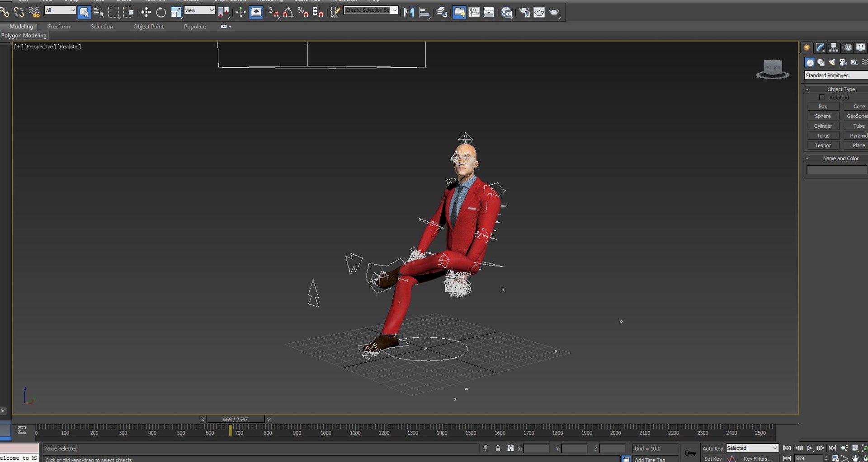
Task: Select the Cameras create category icon
Action: click(x=843, y=62)
